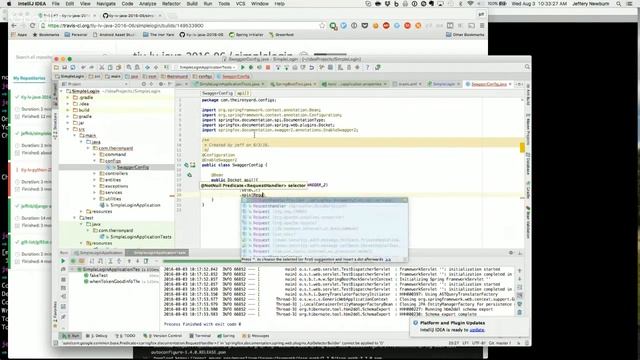
Task: Expand the controllers package
Action: pos(94,173)
